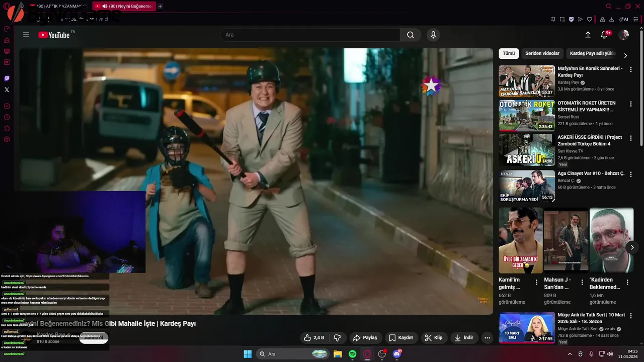Open the Opera AI assistant icon
This screenshot has width=644, height=362.
click(x=623, y=19)
